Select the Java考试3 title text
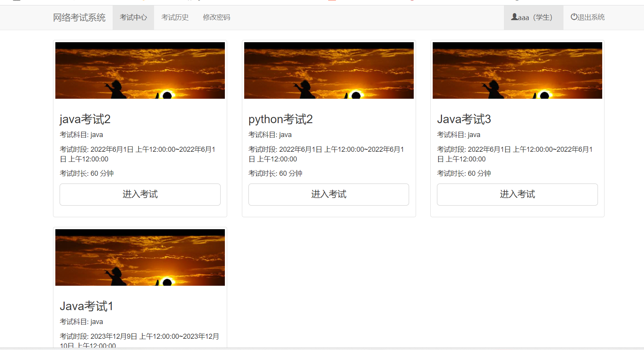 click(464, 119)
